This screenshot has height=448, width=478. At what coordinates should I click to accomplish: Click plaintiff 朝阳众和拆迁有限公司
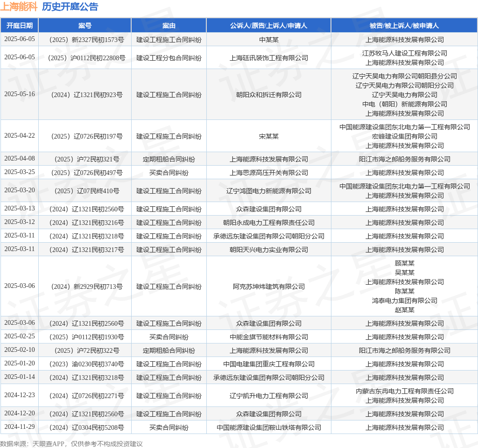[x=268, y=94]
